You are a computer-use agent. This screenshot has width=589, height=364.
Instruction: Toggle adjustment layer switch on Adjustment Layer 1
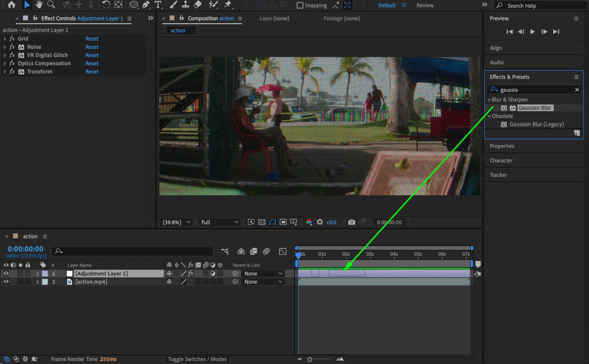[213, 274]
